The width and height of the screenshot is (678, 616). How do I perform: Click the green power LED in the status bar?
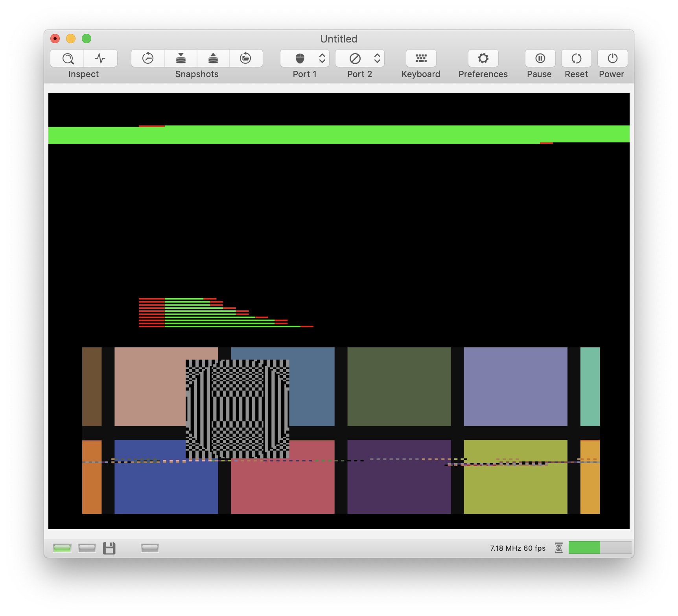(x=62, y=548)
